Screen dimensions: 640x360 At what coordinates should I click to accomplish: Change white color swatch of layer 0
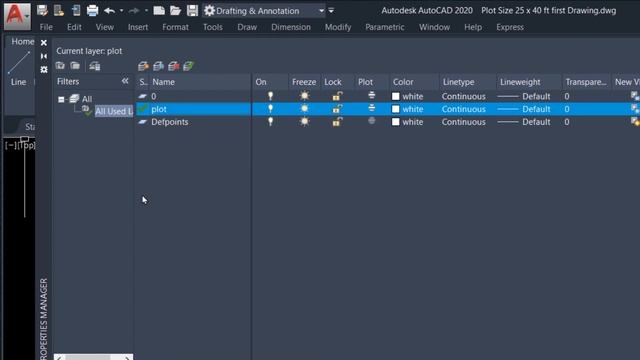396,96
